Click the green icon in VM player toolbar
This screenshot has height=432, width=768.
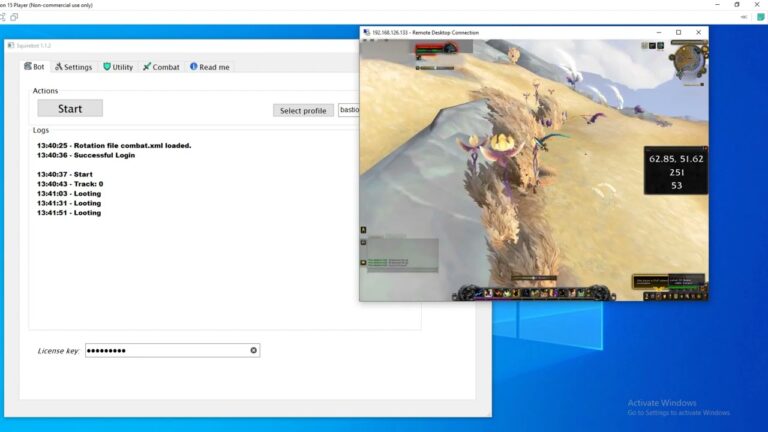(761, 17)
